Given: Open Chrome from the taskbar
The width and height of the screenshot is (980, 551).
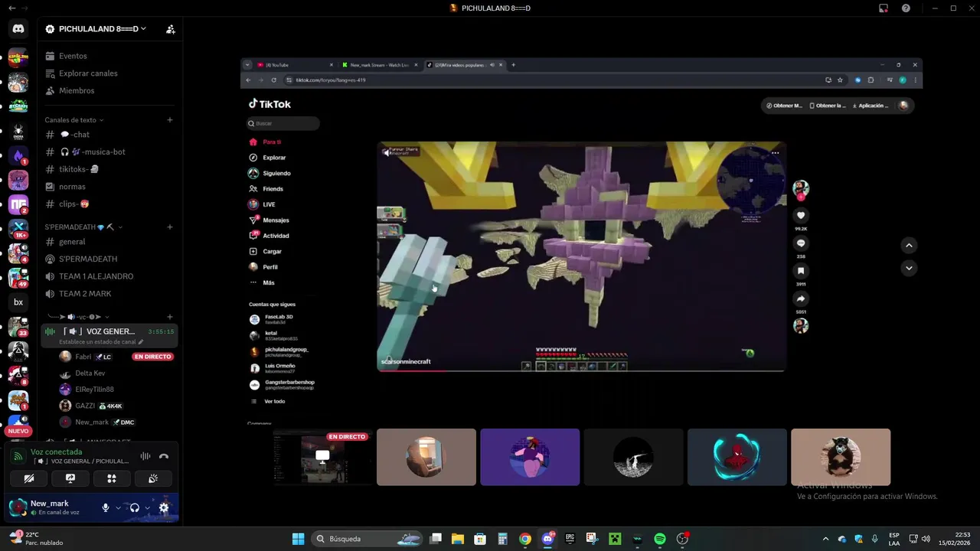Looking at the screenshot, I should [524, 539].
